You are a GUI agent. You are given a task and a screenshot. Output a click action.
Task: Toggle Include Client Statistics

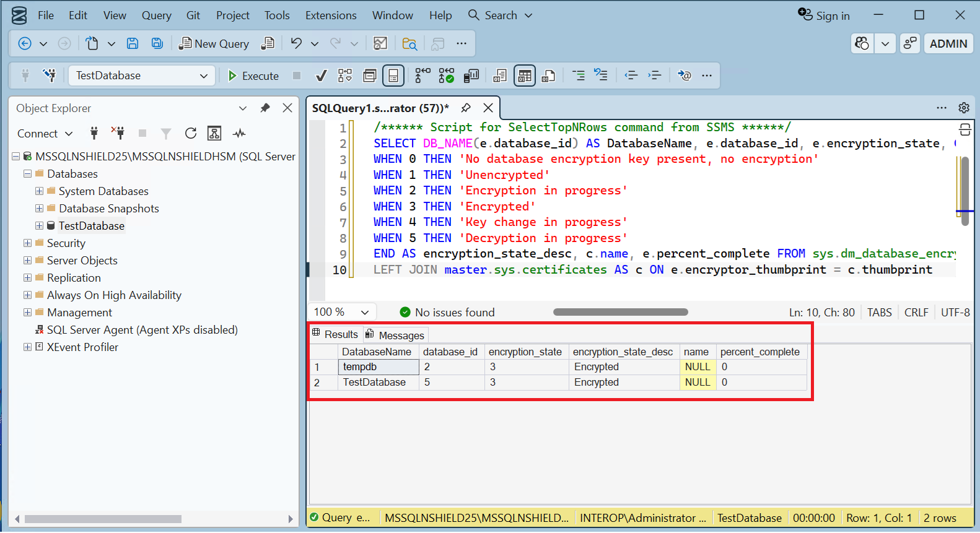tap(471, 76)
